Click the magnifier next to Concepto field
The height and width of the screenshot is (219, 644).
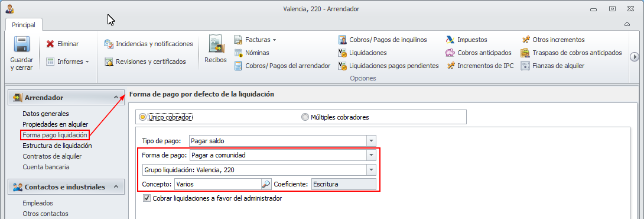(266, 184)
